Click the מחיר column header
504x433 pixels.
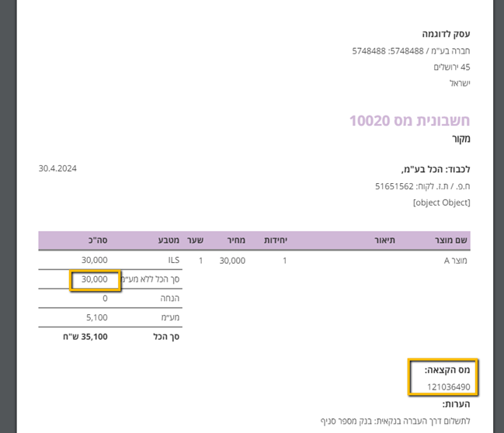coord(236,241)
